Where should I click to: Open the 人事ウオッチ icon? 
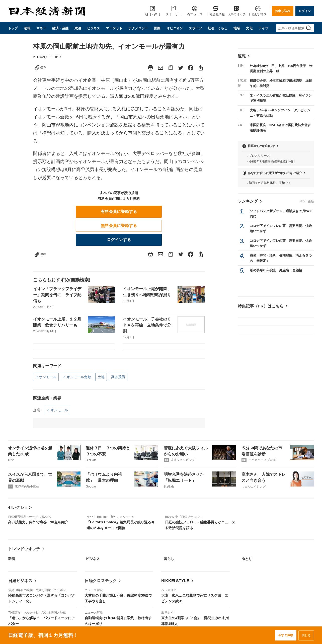point(236,9)
